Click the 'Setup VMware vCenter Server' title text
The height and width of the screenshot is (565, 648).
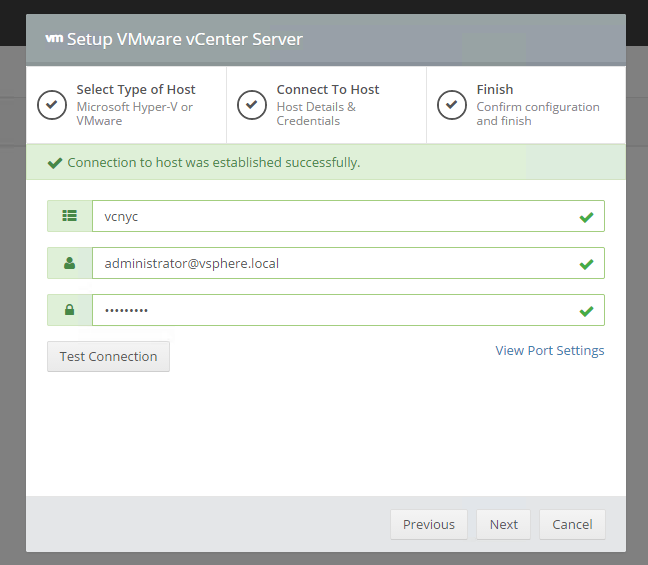click(x=185, y=39)
